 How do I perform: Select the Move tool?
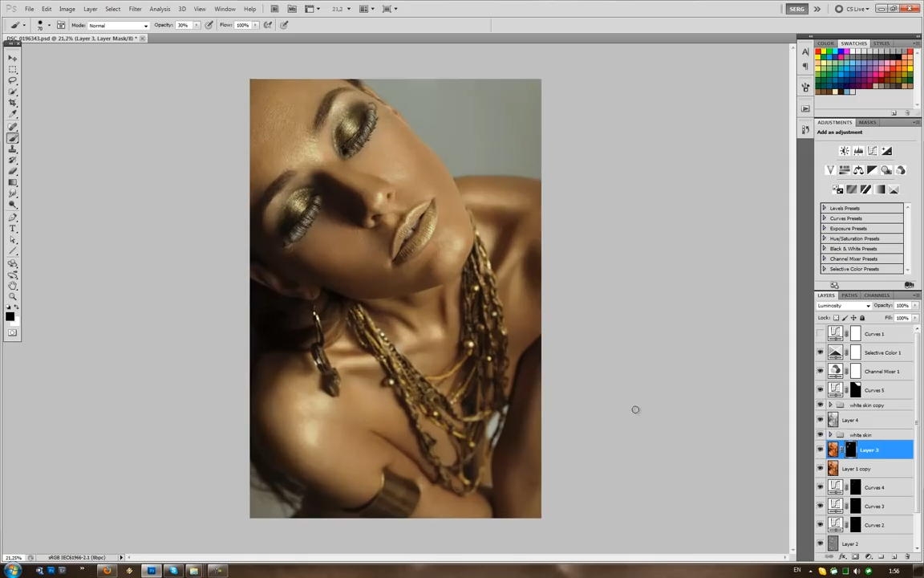[x=12, y=59]
